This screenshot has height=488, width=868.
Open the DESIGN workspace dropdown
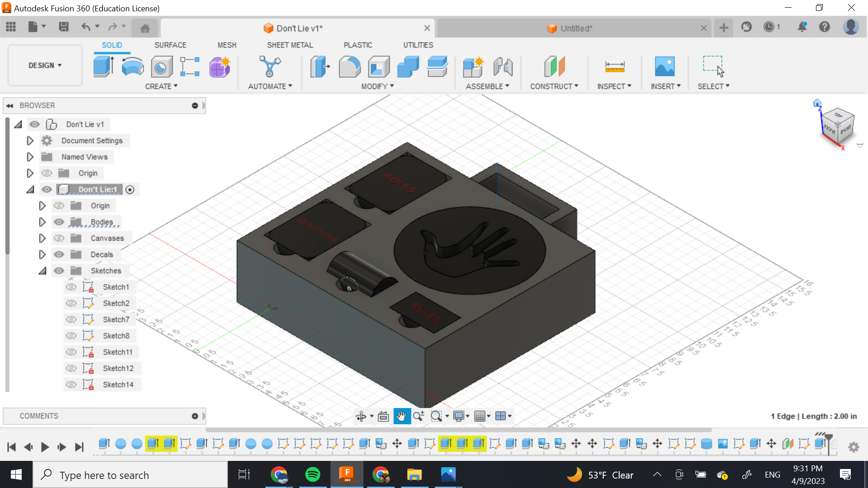(45, 66)
